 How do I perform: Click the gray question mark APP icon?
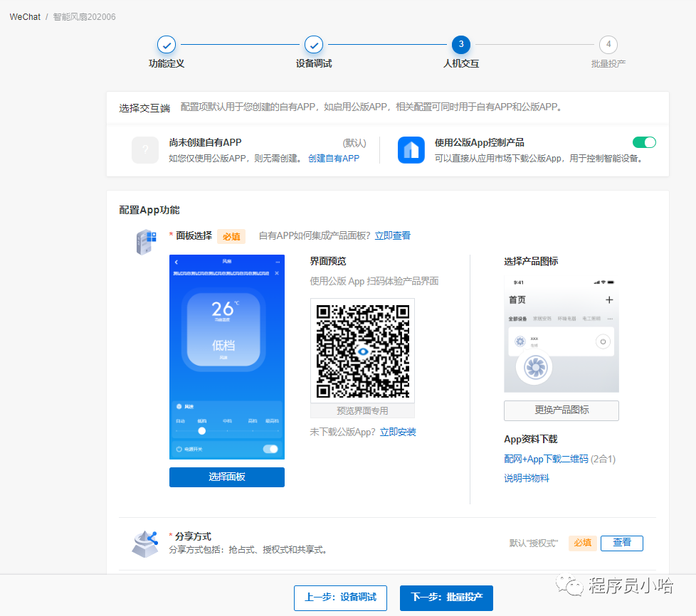145,150
